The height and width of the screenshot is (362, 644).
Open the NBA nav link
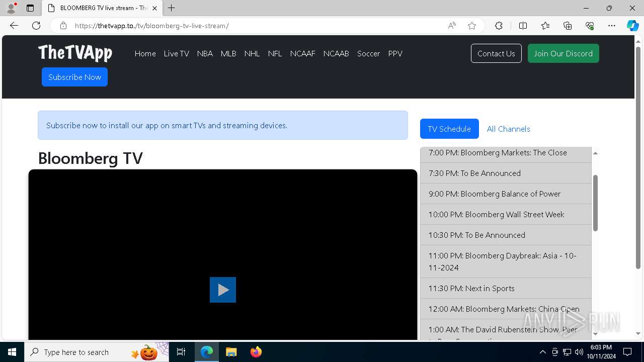click(205, 53)
